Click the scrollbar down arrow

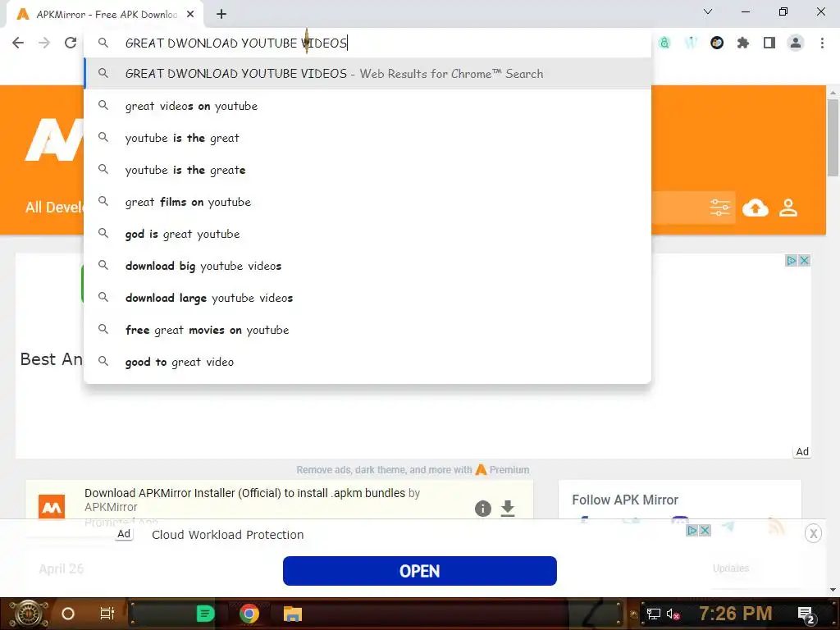(833, 590)
